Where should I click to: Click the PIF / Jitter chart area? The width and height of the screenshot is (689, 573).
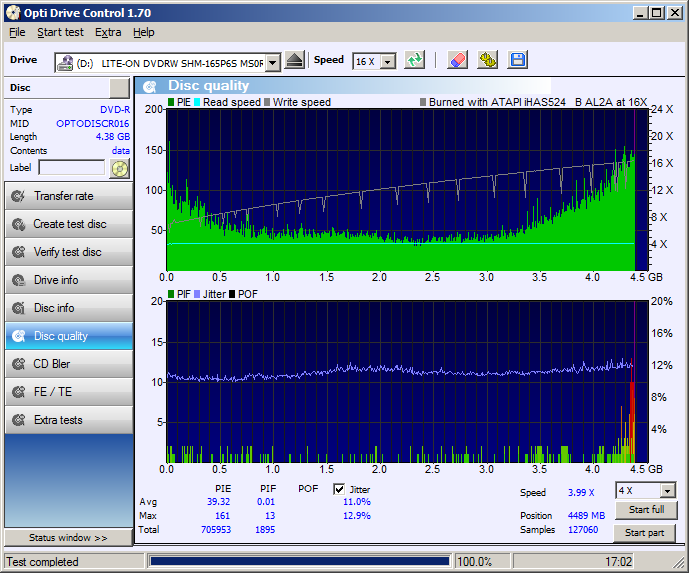(407, 382)
